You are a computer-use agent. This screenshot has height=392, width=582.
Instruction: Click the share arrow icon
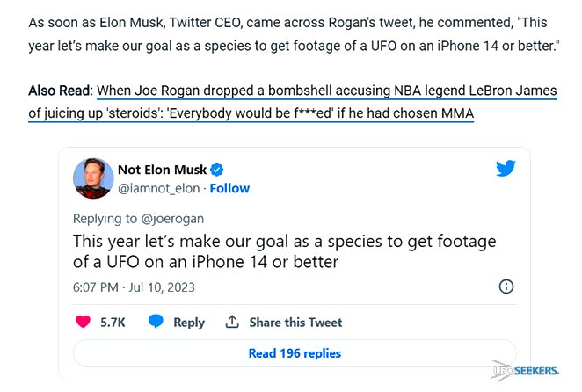click(232, 322)
